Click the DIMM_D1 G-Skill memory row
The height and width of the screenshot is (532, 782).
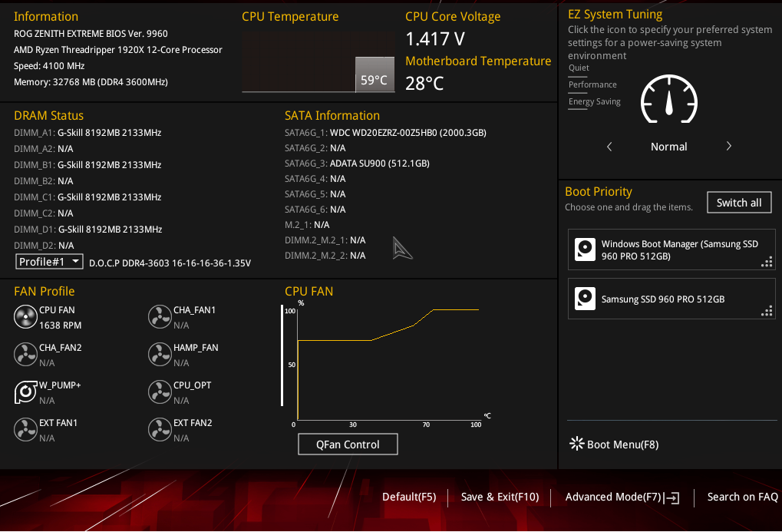click(x=88, y=230)
